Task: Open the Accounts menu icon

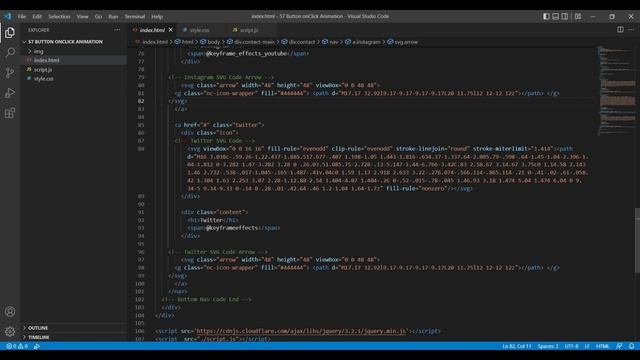Action: coord(10,312)
